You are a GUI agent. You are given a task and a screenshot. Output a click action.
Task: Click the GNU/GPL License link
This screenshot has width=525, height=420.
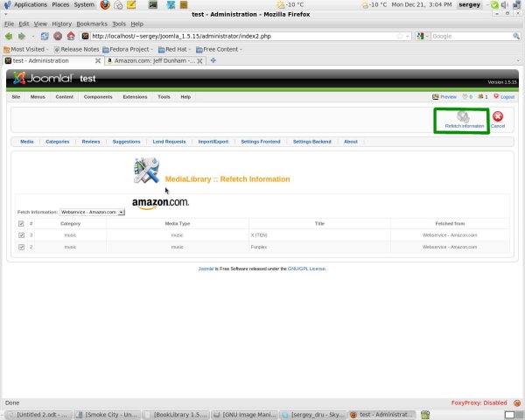[x=306, y=269]
